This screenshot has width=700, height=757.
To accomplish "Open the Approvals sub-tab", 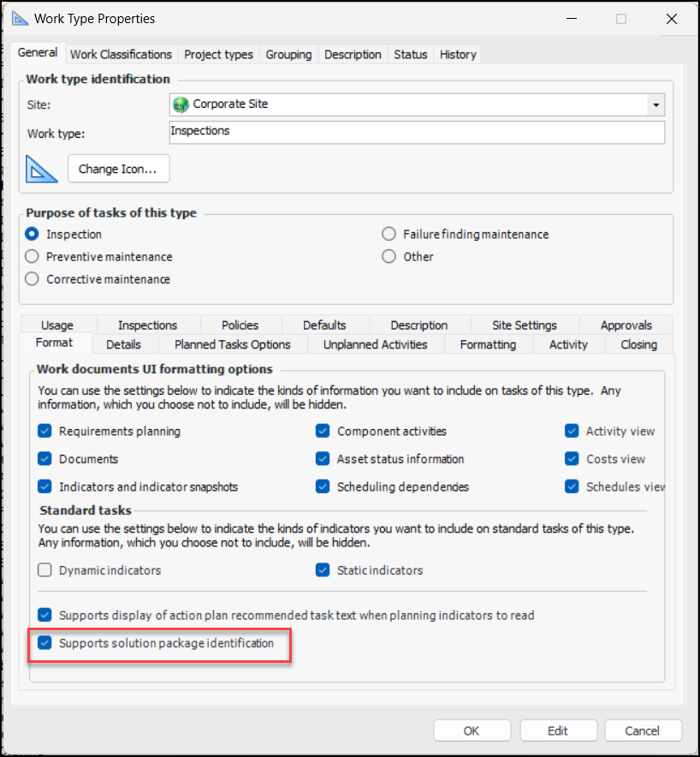I will 626,325.
